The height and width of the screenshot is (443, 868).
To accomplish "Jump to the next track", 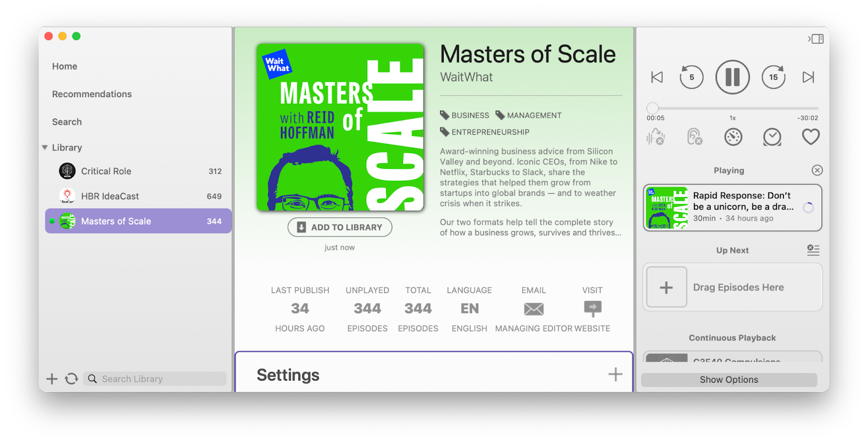I will click(x=808, y=77).
